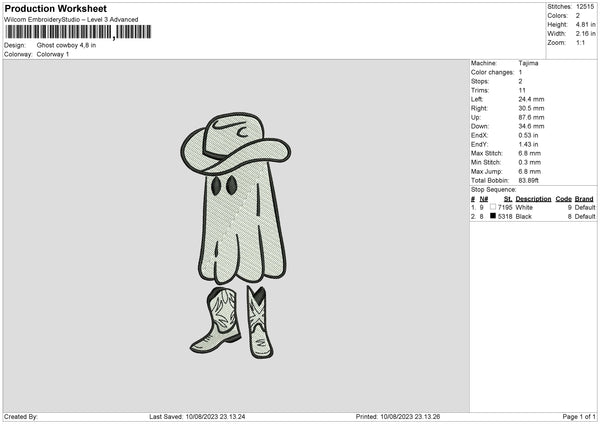Select the Brand column header
The width and height of the screenshot is (600, 424).
coord(583,199)
